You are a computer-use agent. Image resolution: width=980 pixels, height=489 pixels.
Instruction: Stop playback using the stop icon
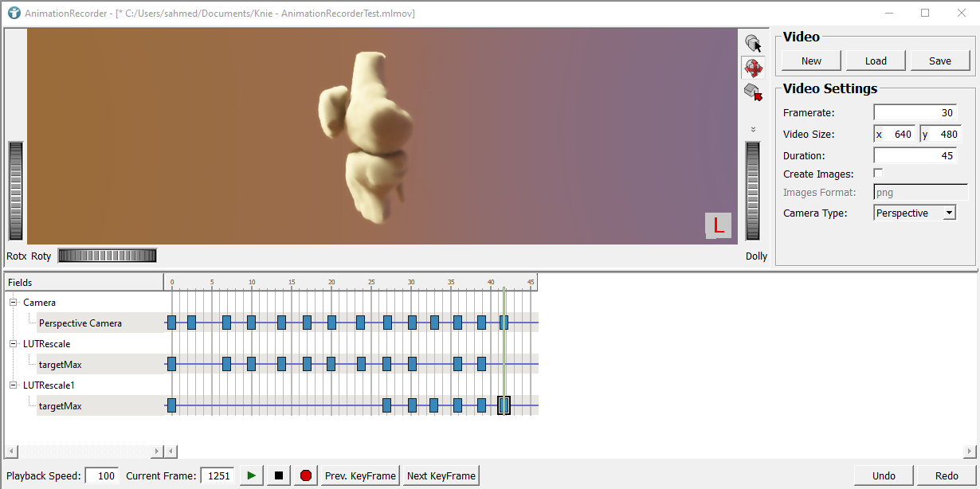click(x=277, y=475)
